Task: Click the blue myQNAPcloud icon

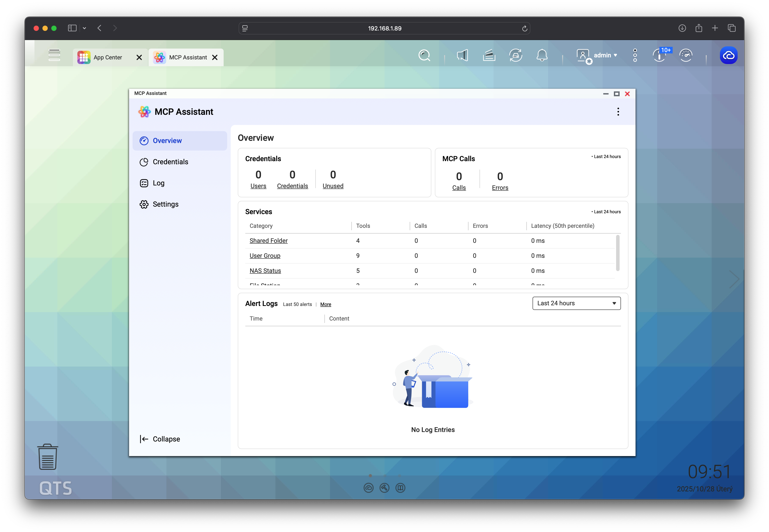Action: click(x=729, y=55)
